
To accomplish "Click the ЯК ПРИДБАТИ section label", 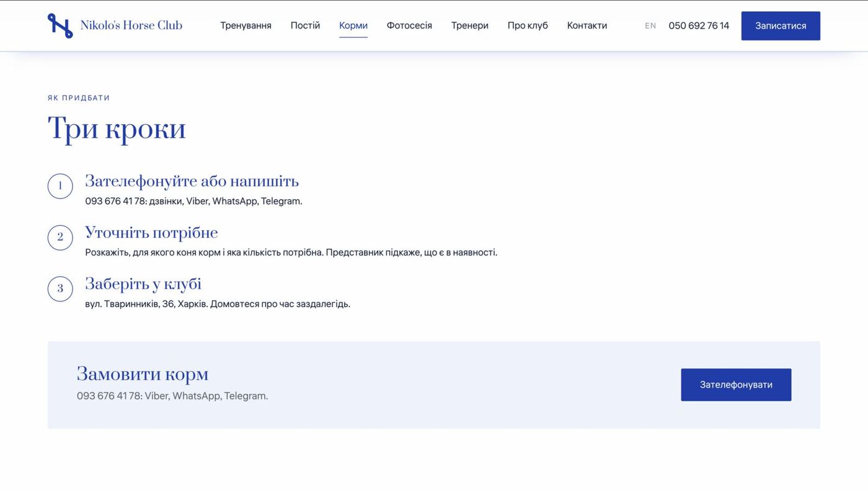I will [x=79, y=98].
